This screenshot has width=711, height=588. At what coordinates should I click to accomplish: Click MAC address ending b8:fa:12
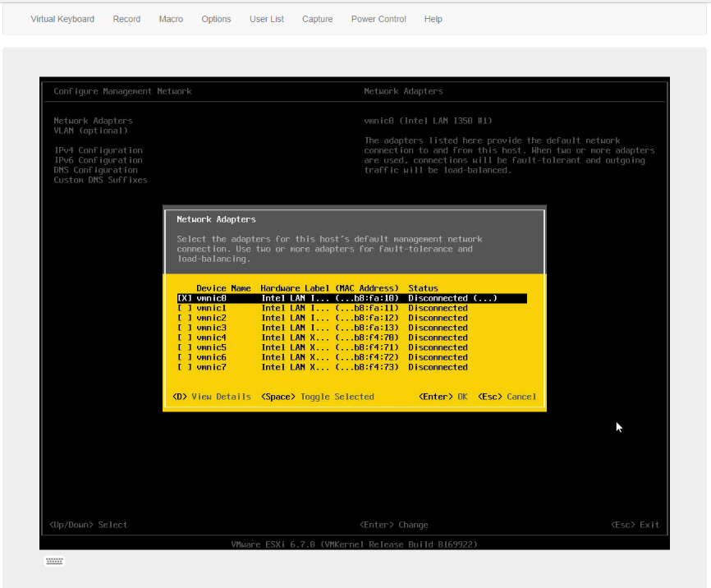tap(367, 318)
